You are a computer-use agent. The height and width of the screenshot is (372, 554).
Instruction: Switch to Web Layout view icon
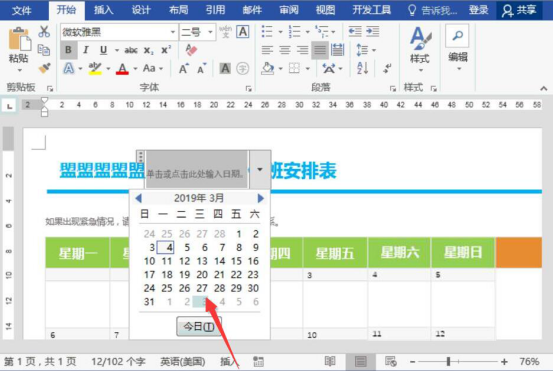tap(391, 361)
